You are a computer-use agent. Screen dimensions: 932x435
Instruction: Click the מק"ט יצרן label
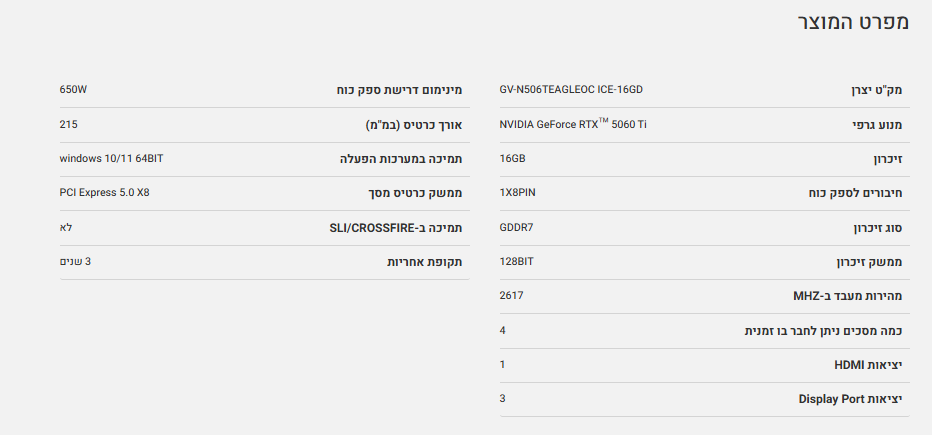(x=871, y=91)
